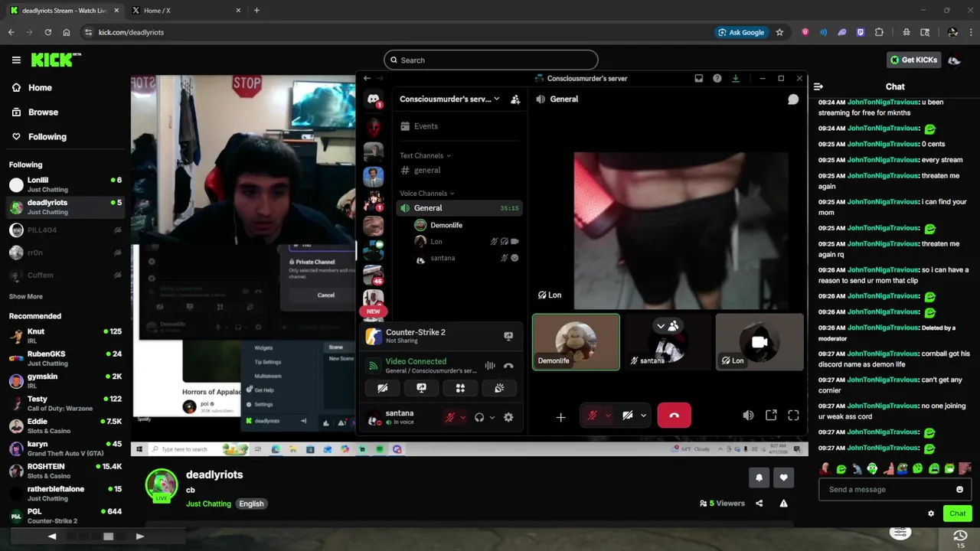Collapse chat panel icon
Viewport: 980px width, 551px height.
pos(818,86)
